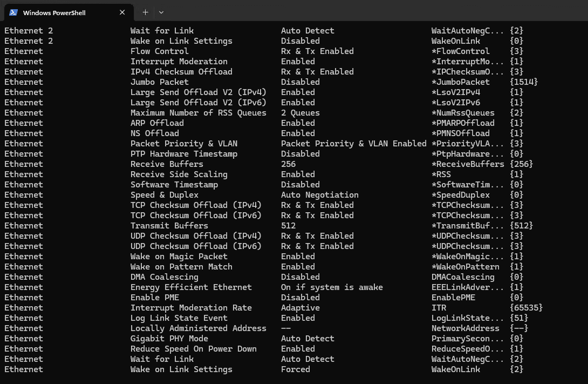The image size is (588, 384).
Task: Click the Speed & Duplex entry
Action: click(164, 195)
